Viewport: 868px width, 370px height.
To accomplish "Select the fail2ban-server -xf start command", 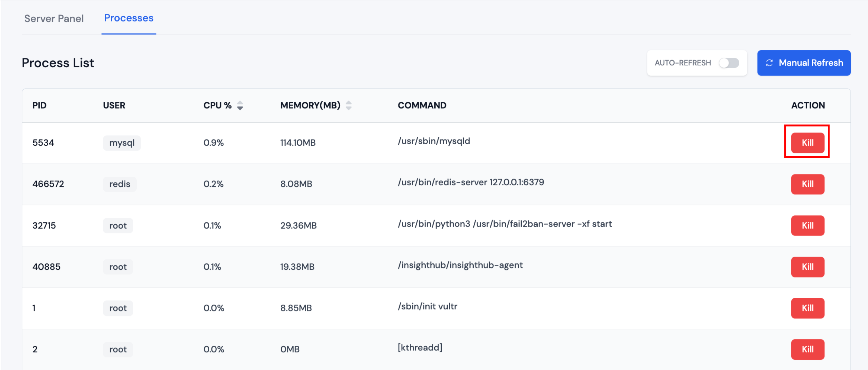I will [504, 224].
